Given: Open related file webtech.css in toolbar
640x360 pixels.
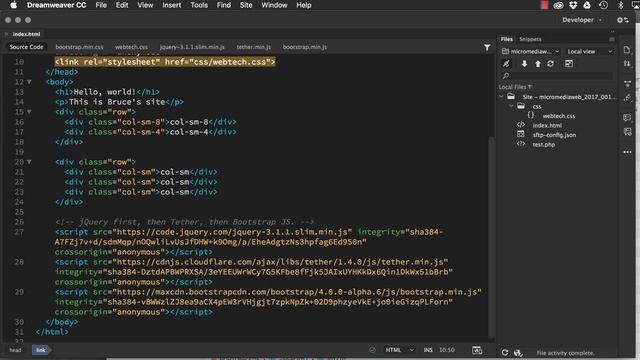Looking at the screenshot, I should click(131, 47).
